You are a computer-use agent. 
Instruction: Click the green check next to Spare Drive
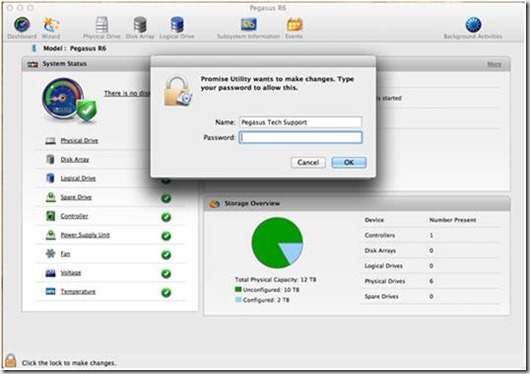coord(166,198)
